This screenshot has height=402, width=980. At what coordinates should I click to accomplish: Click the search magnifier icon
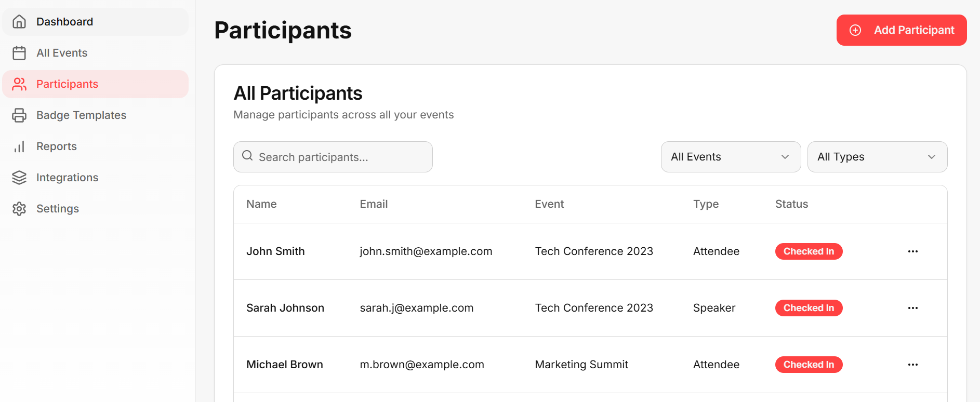coord(247,156)
